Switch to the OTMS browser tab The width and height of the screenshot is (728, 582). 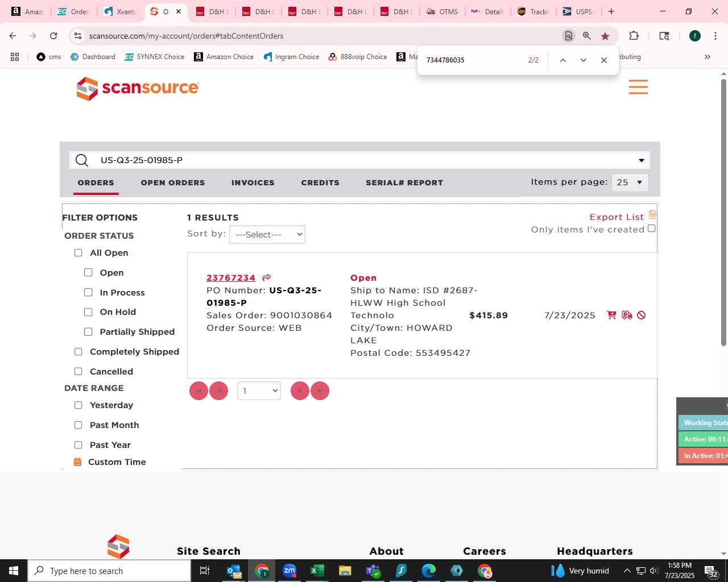[442, 11]
